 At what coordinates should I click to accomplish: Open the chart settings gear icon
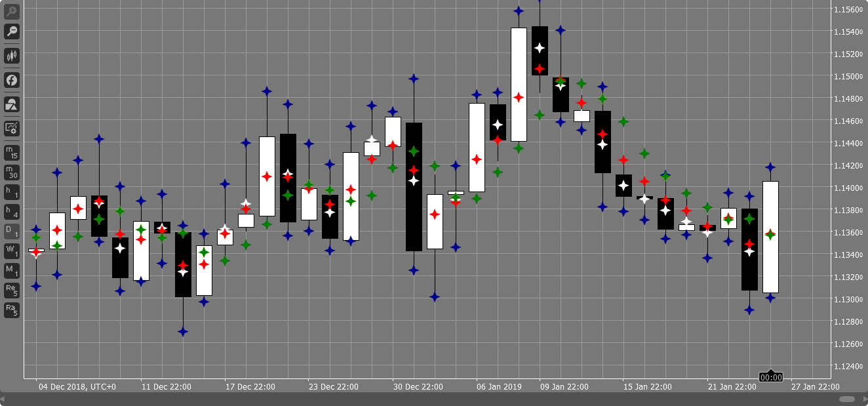pyautogui.click(x=12, y=129)
